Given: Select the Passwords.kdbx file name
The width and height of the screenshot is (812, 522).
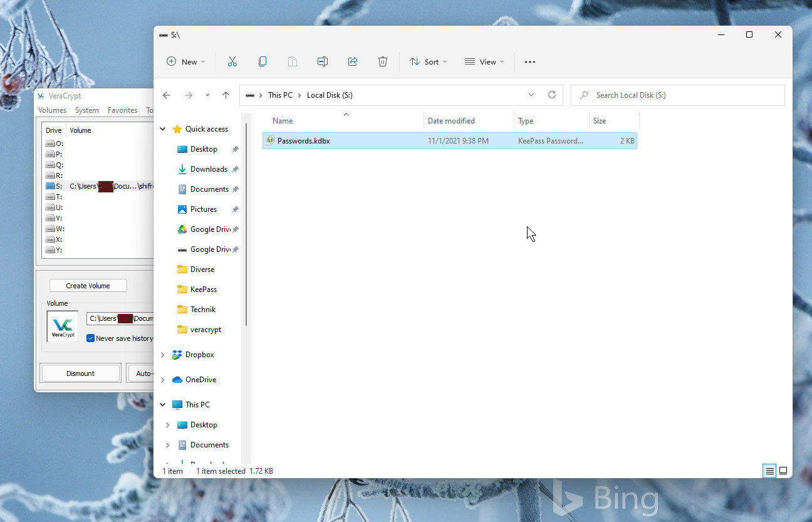Looking at the screenshot, I should [x=303, y=141].
